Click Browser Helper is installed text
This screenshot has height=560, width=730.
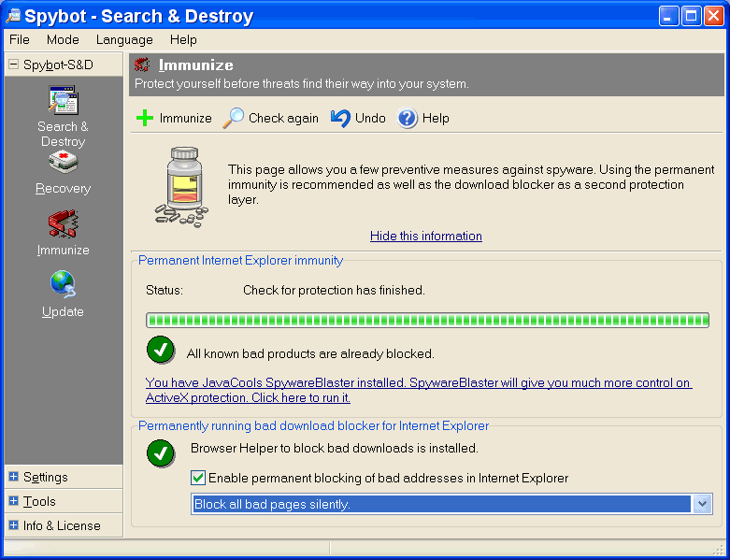coord(335,448)
